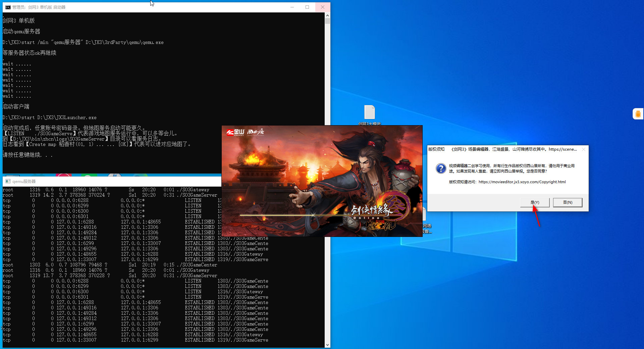The width and height of the screenshot is (644, 349).
Task: Click the prompt 请按任意键继续
Action: click(x=28, y=155)
